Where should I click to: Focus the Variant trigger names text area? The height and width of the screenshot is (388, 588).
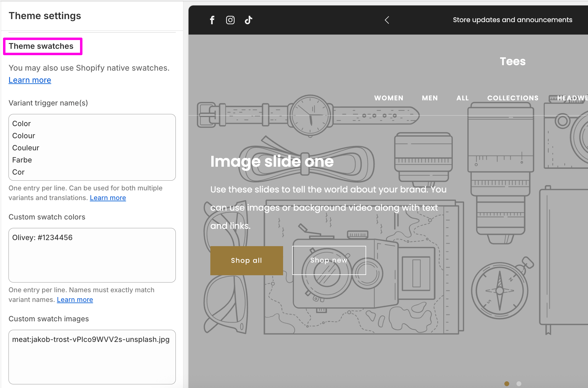click(x=92, y=147)
